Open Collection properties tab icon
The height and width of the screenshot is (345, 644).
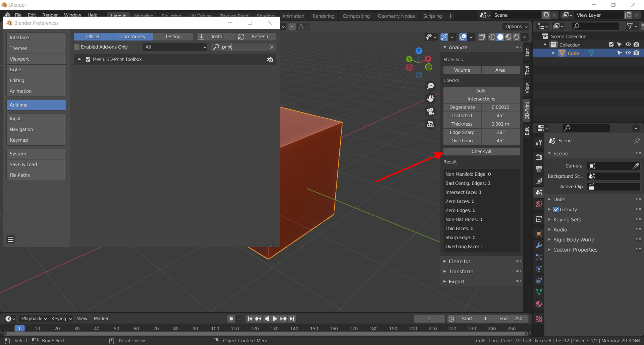pos(539,219)
